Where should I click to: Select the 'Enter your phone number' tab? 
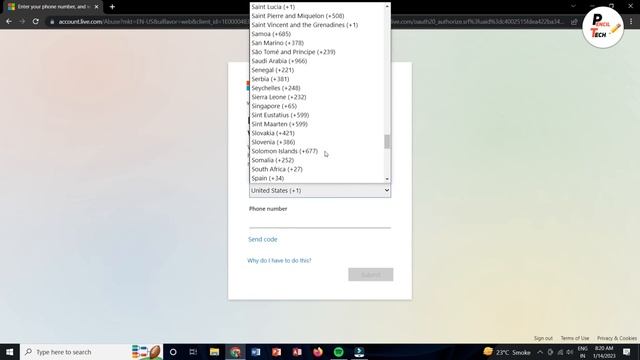coord(52,7)
